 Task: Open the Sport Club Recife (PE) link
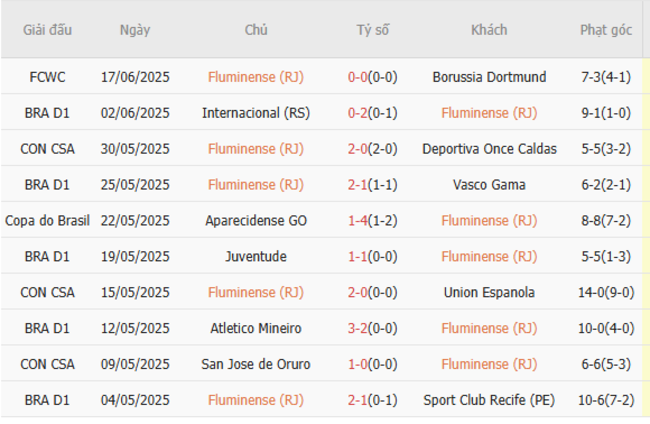489,400
